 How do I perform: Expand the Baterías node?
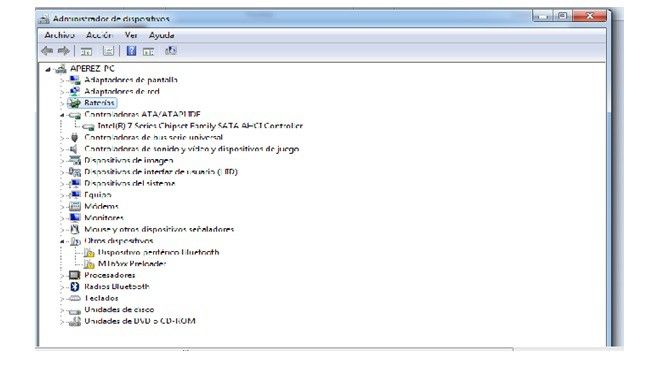tap(62, 103)
